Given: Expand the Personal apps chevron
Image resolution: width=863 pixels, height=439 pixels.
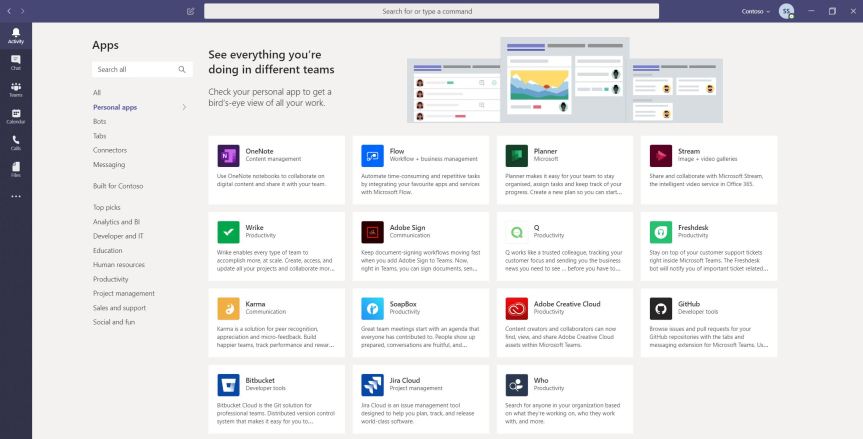Looking at the screenshot, I should [x=184, y=107].
